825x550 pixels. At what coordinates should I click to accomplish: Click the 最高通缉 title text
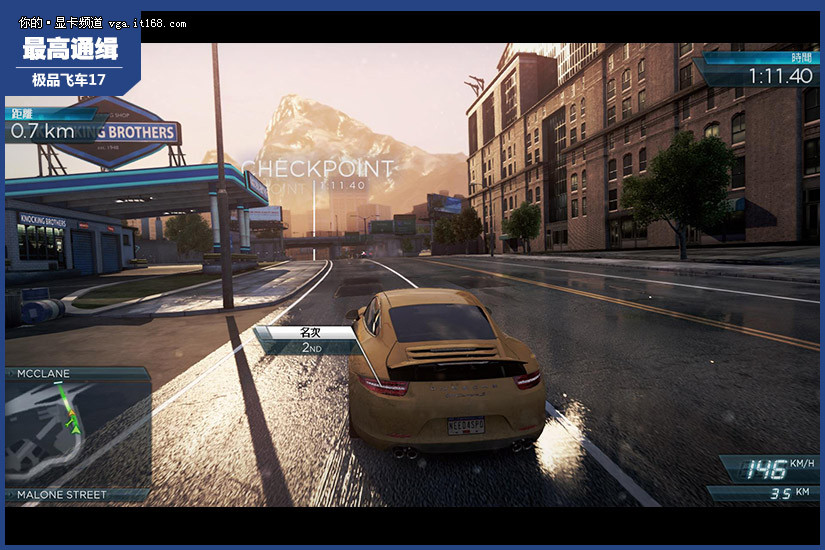pos(70,49)
